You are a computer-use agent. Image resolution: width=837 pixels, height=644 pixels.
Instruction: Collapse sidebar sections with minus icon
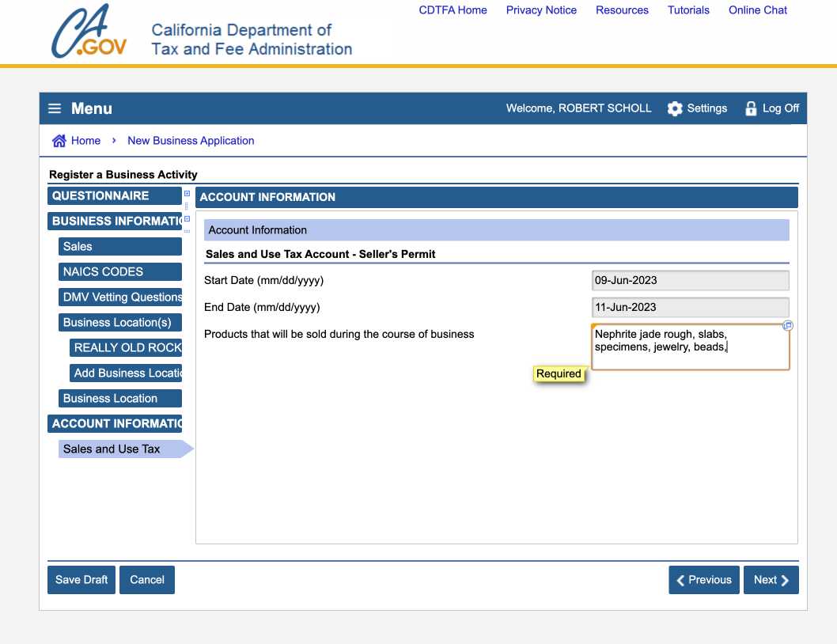click(187, 218)
